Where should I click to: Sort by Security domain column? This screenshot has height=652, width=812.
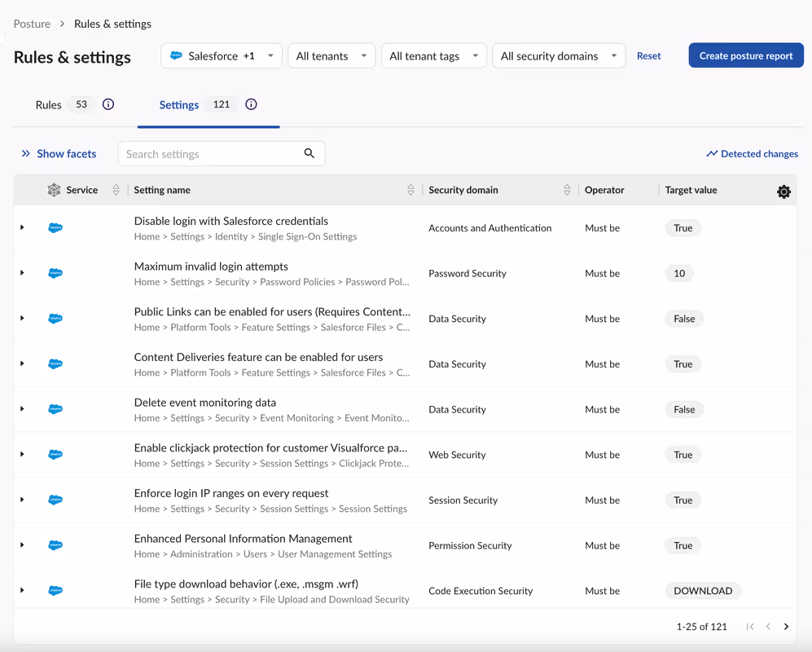coord(567,190)
